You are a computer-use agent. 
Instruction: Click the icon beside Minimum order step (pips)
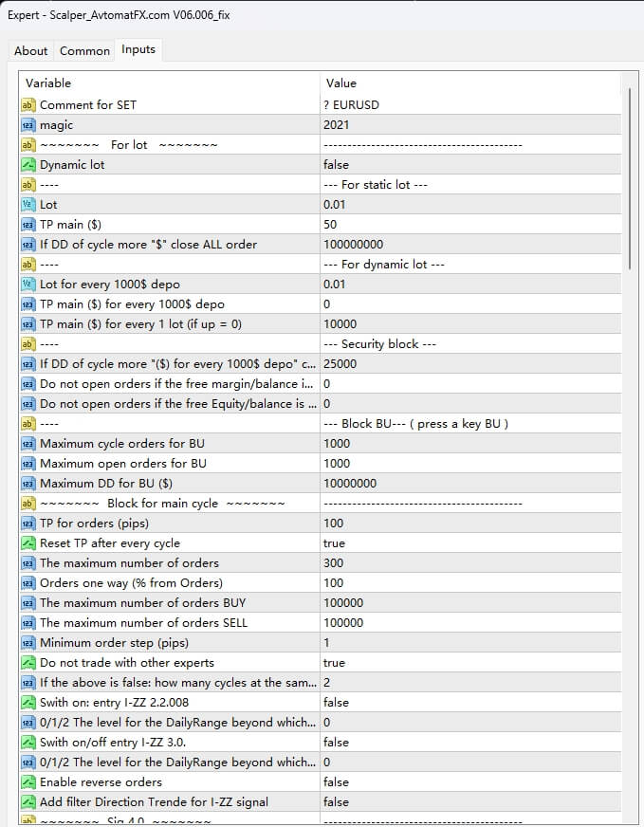[28, 643]
